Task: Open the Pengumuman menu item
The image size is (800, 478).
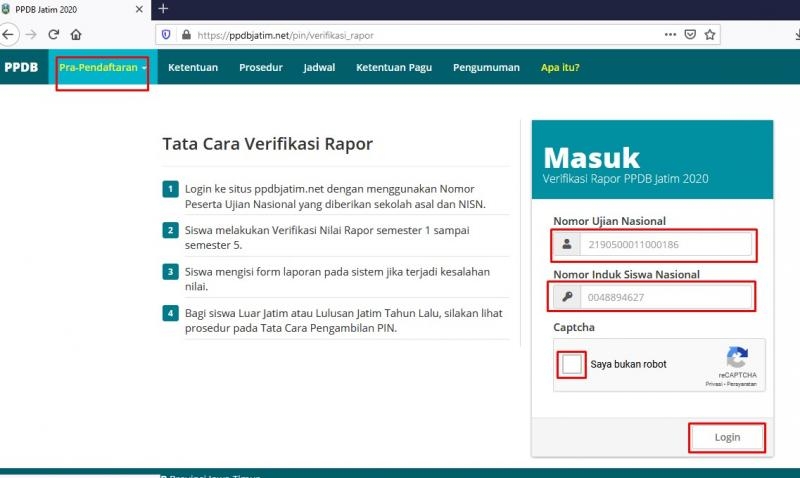Action: click(486, 67)
